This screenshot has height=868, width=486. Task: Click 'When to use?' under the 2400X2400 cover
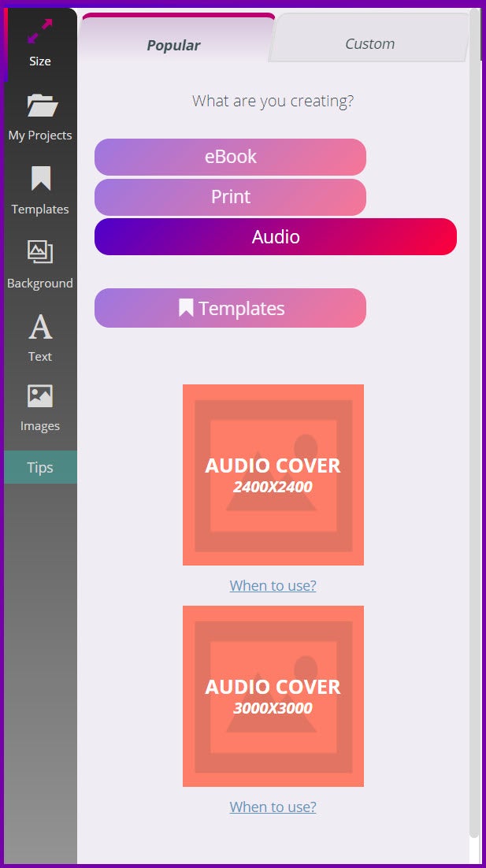tap(273, 585)
